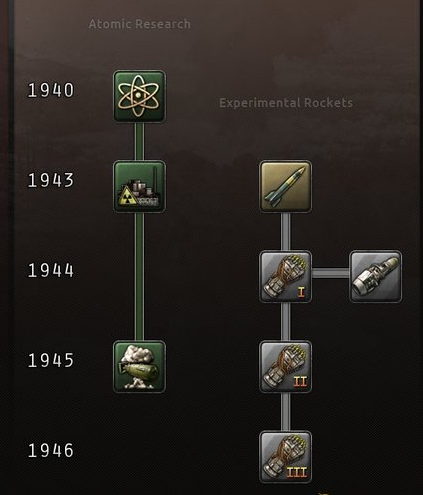The image size is (423, 495).
Task: Select the Atomic Research atom technology icon
Action: [x=139, y=96]
